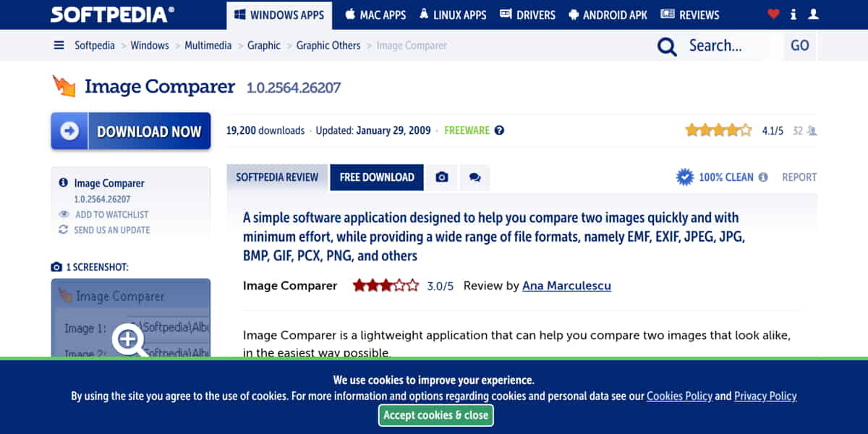
Task: Open the DRIVERS menu item
Action: (x=527, y=14)
